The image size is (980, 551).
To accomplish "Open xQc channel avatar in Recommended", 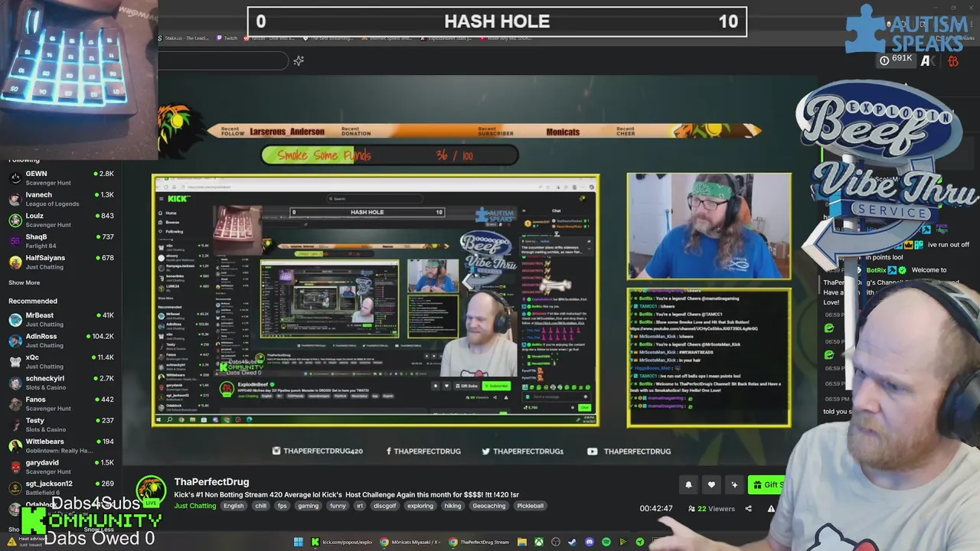I will click(15, 361).
